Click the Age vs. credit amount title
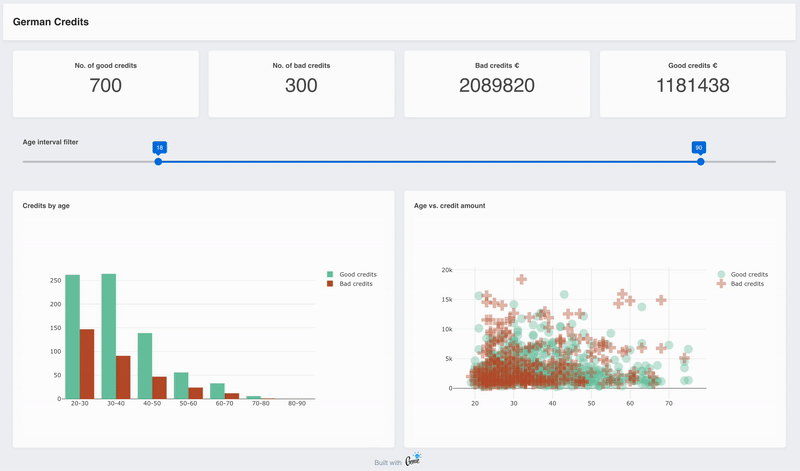The image size is (800, 471). coord(449,206)
